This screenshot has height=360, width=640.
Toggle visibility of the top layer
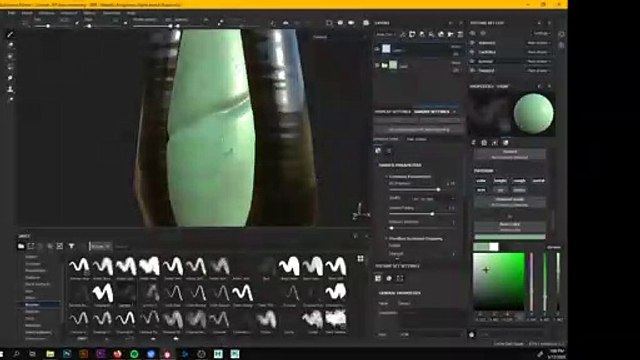tap(377, 49)
